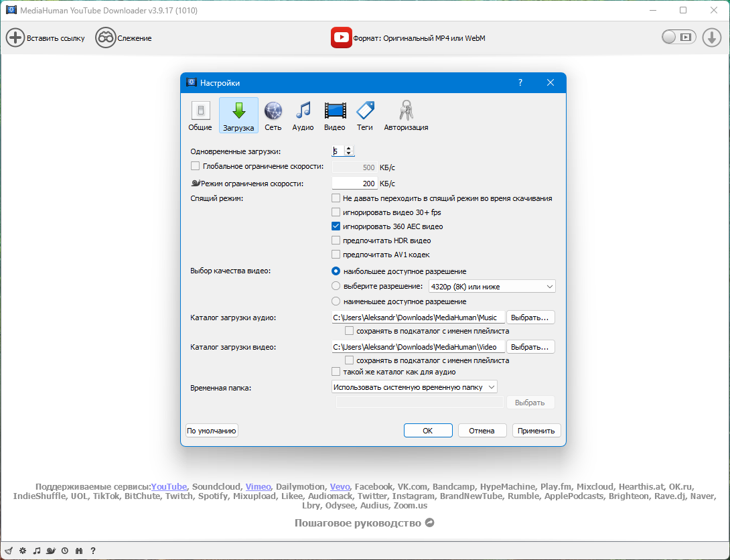Click the snail speed-limit icon in status bar
The height and width of the screenshot is (560, 730).
coord(51,551)
